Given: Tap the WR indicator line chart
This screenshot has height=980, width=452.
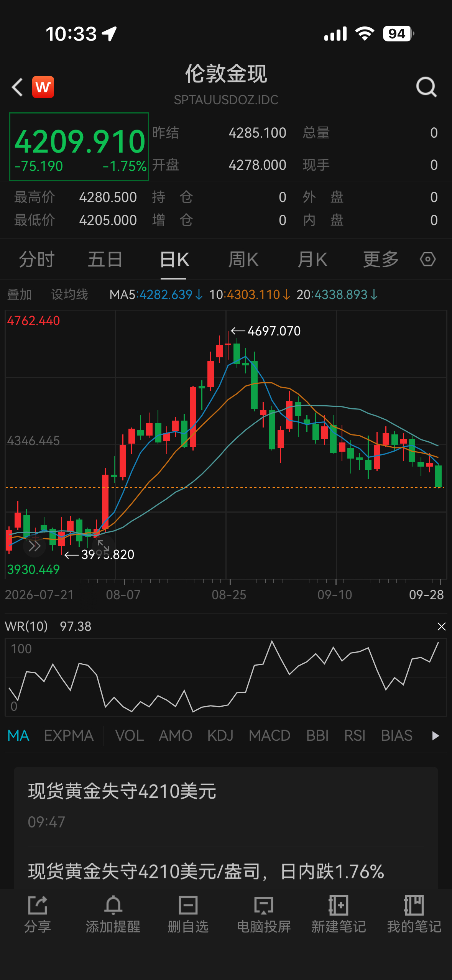Looking at the screenshot, I should 225,677.
